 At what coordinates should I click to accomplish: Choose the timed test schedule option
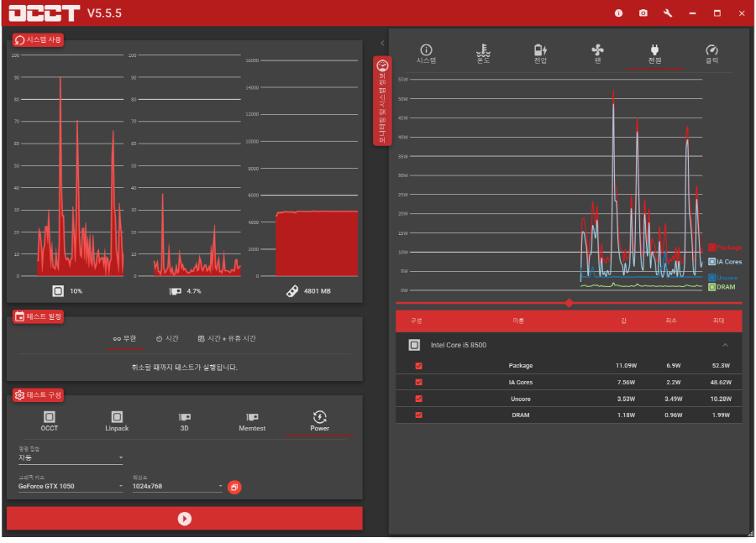click(167, 339)
